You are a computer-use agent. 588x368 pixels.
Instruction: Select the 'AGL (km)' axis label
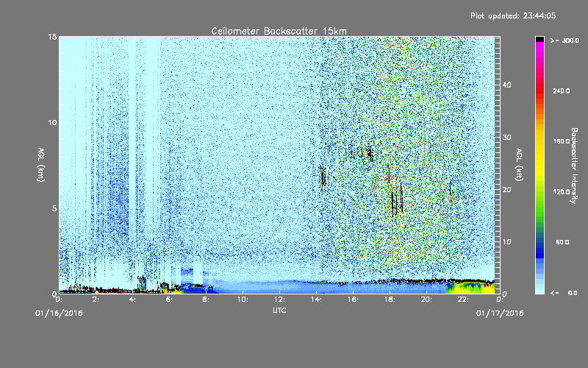[41, 165]
